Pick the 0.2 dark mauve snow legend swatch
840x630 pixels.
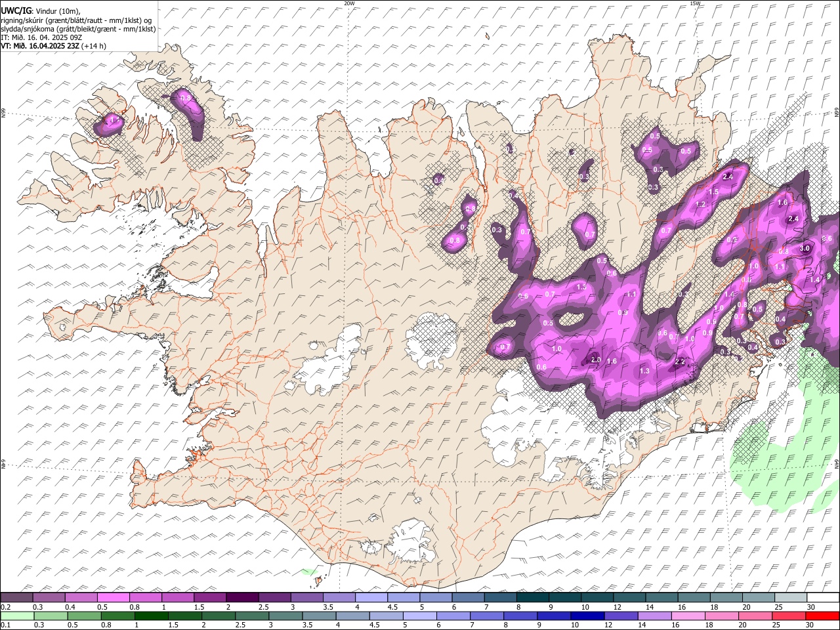pyautogui.click(x=16, y=598)
